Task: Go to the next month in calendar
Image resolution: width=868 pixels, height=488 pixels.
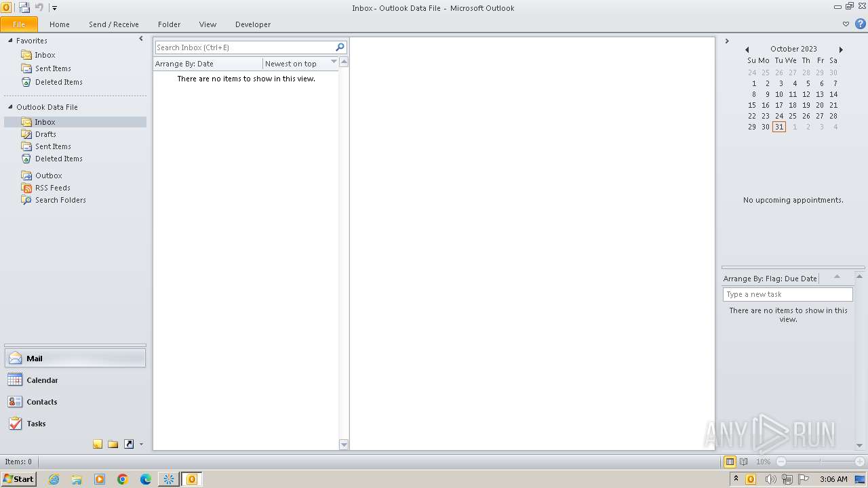Action: point(841,49)
